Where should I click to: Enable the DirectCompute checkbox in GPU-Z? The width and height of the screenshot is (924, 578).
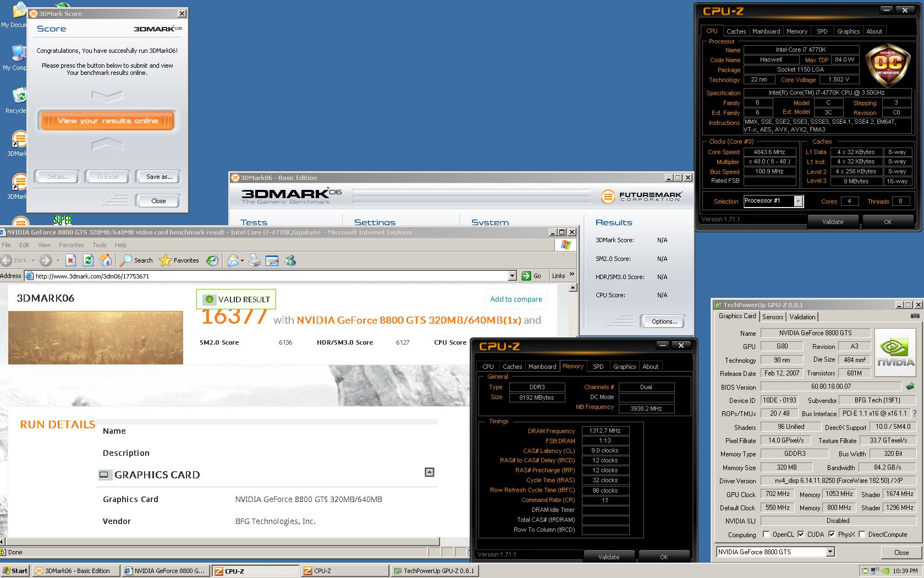coord(862,534)
